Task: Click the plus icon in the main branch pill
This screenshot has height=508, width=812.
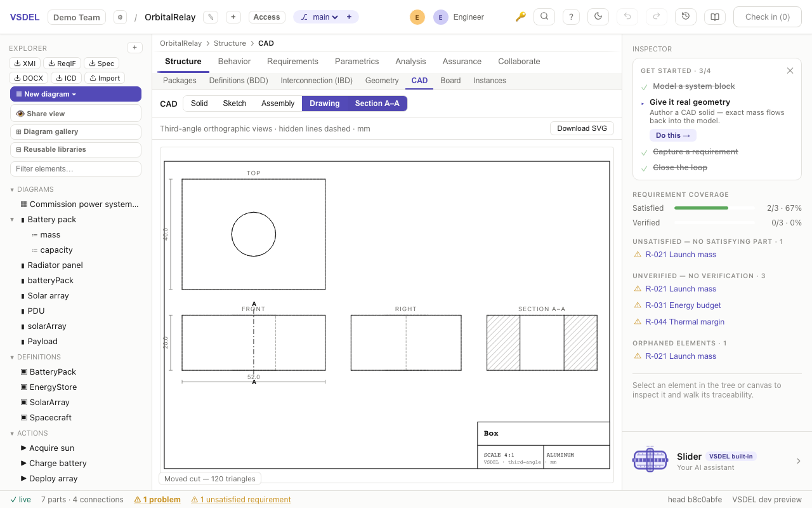Action: point(349,17)
